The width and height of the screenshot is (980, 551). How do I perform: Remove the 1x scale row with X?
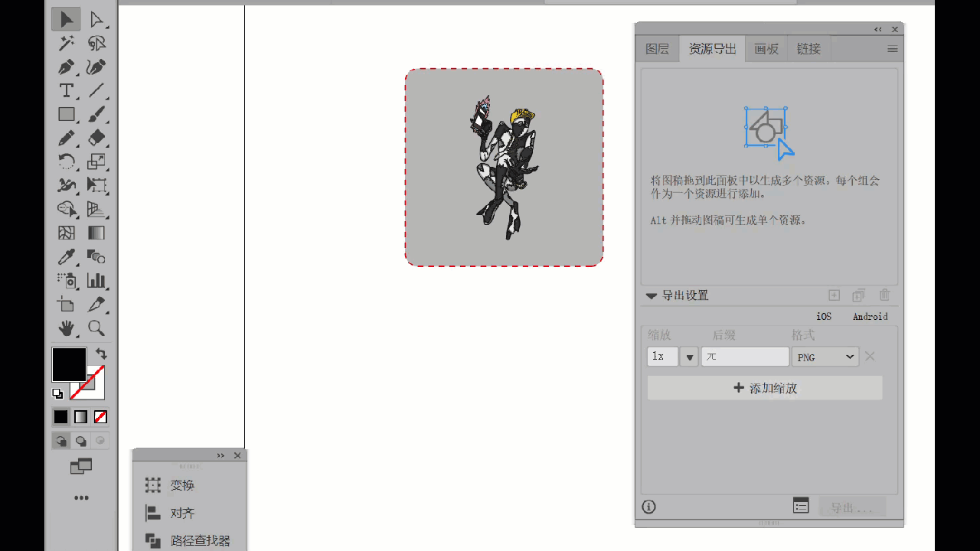[x=870, y=356]
